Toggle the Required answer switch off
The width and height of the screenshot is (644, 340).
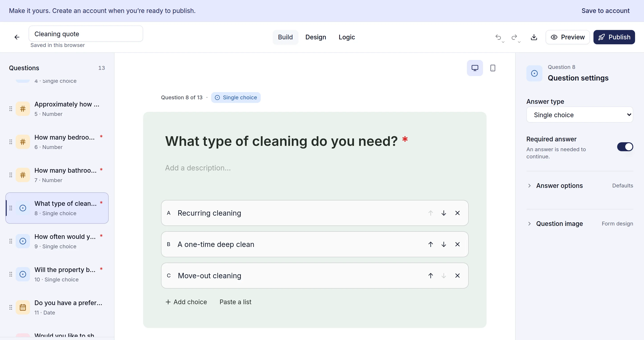tap(625, 147)
